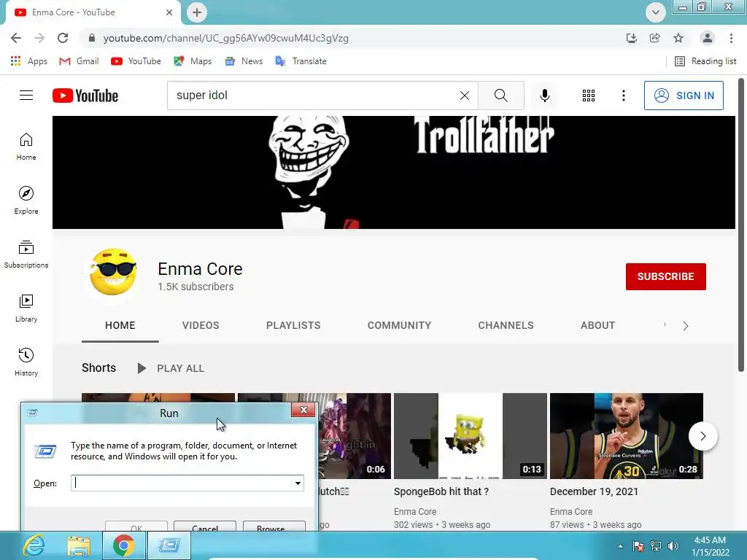
Task: Click the December 19, 2021 video title
Action: (x=594, y=491)
